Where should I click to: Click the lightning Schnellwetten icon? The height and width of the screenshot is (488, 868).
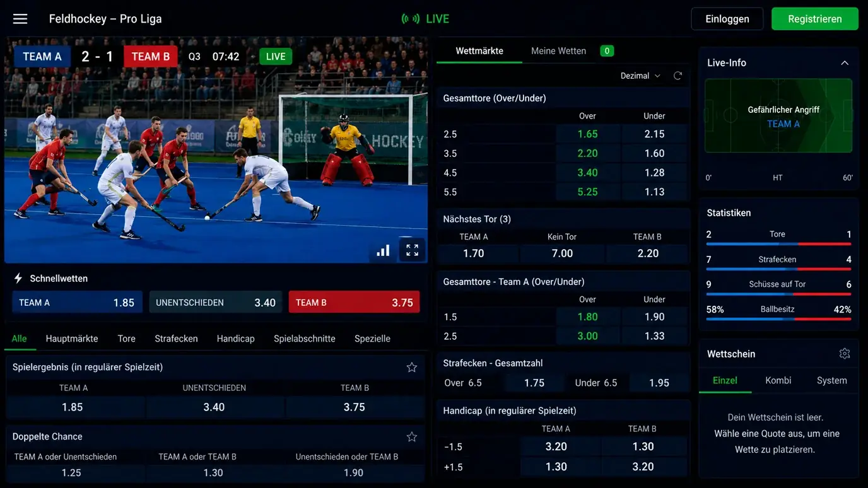pos(18,278)
